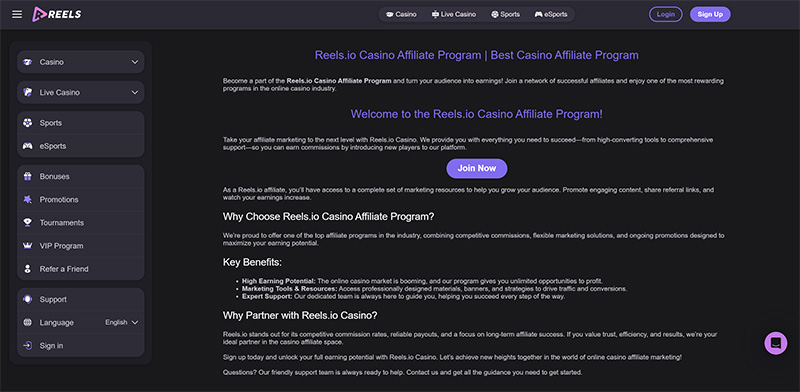Click the Casino icon in the sidebar
This screenshot has height=392, width=800.
coord(28,62)
